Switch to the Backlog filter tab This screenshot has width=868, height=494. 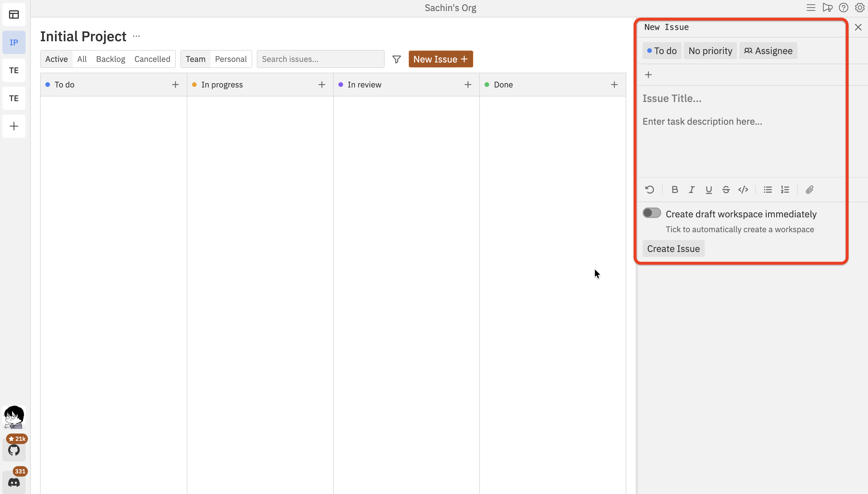pos(110,59)
